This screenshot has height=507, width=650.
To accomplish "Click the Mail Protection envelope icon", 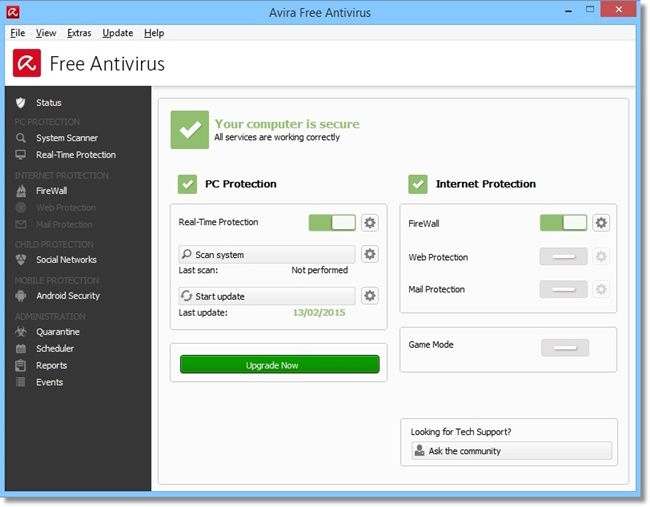I will (x=20, y=224).
